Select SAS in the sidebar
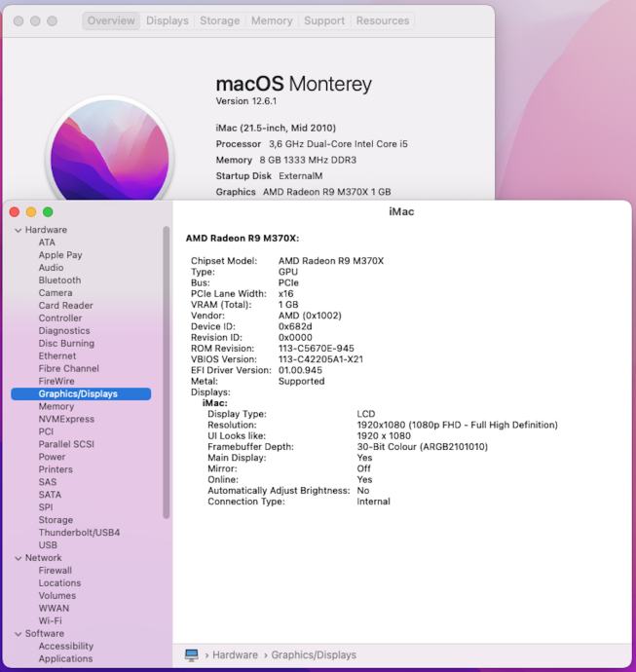The width and height of the screenshot is (636, 672). point(48,482)
